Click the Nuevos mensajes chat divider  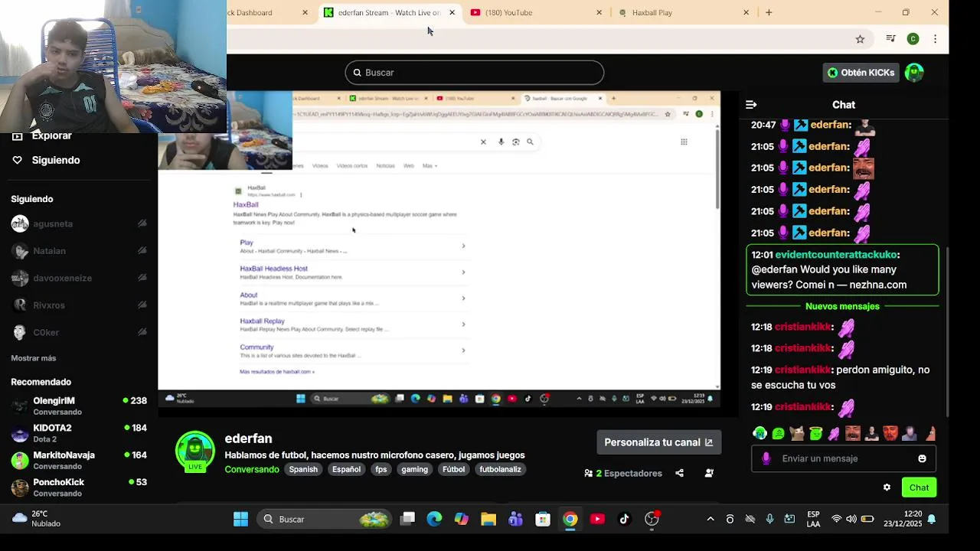click(x=842, y=306)
